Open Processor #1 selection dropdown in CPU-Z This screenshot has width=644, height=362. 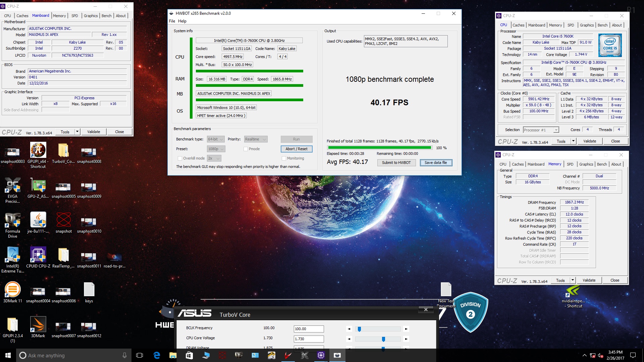(x=541, y=130)
